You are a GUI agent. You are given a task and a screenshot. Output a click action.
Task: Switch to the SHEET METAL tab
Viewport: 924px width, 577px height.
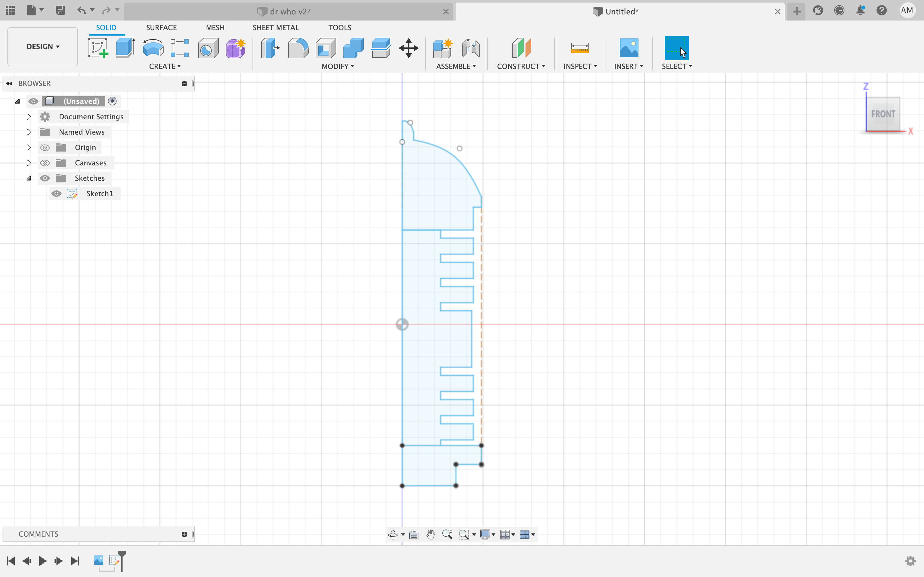(276, 27)
